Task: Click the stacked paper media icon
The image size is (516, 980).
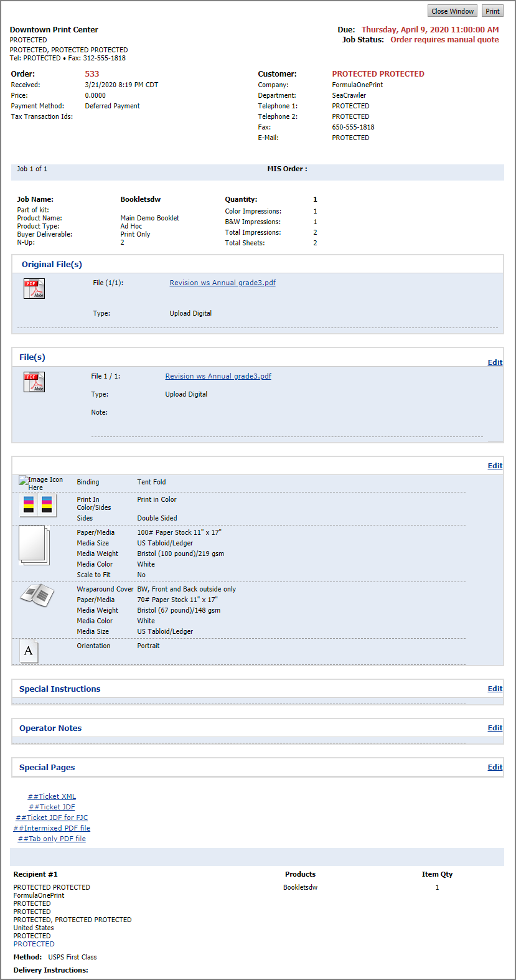Action: click(34, 546)
